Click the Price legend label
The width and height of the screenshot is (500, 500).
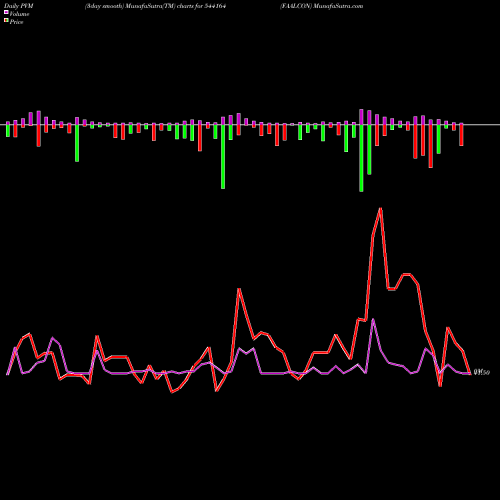click(16, 22)
